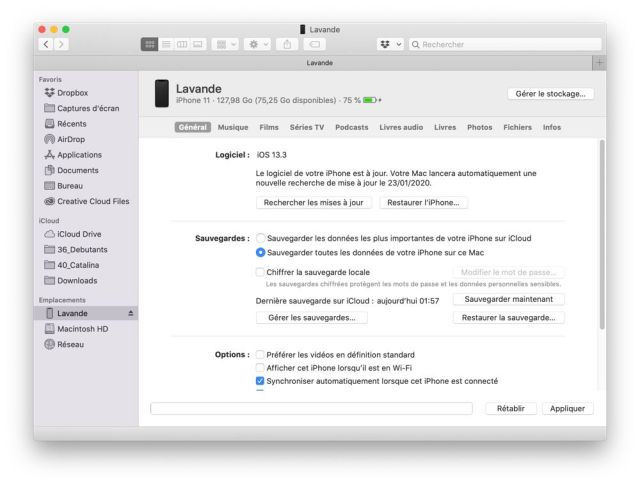
Task: Open Macintosh HD in the sidebar
Action: pyautogui.click(x=76, y=329)
